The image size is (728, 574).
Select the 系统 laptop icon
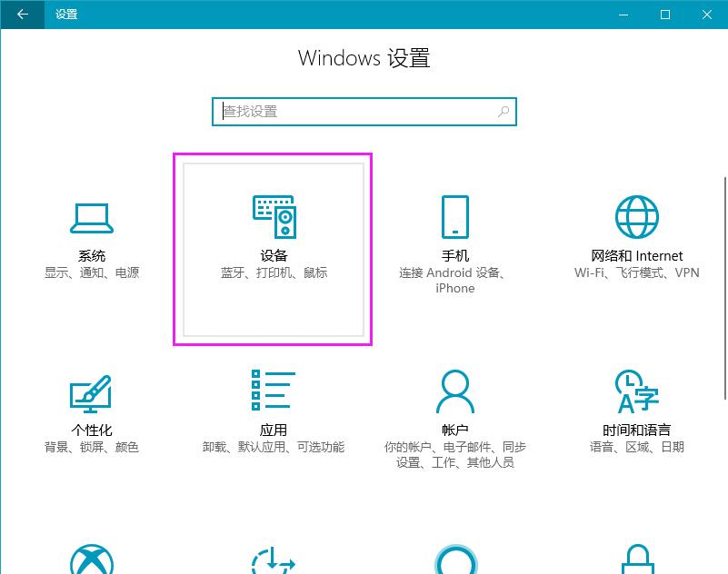tap(91, 216)
